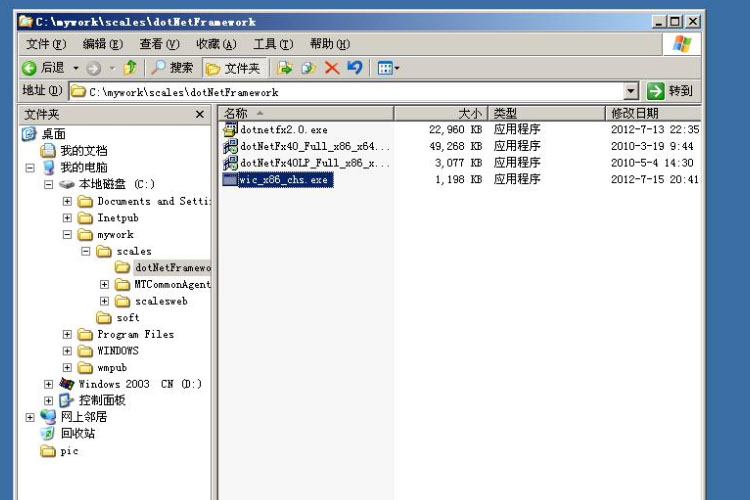This screenshot has height=500, width=750.
Task: Expand the 网上邻居 node
Action: 30,418
